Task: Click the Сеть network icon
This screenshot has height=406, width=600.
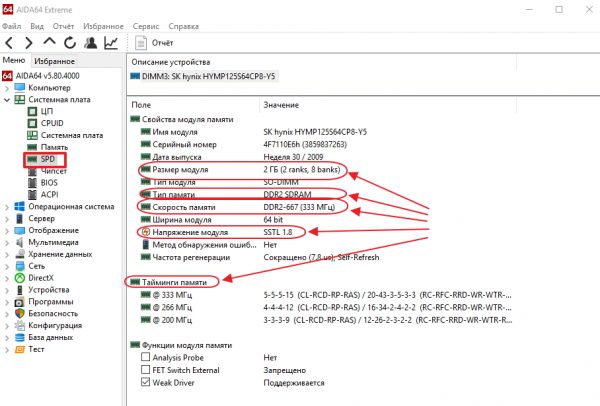Action: point(20,266)
